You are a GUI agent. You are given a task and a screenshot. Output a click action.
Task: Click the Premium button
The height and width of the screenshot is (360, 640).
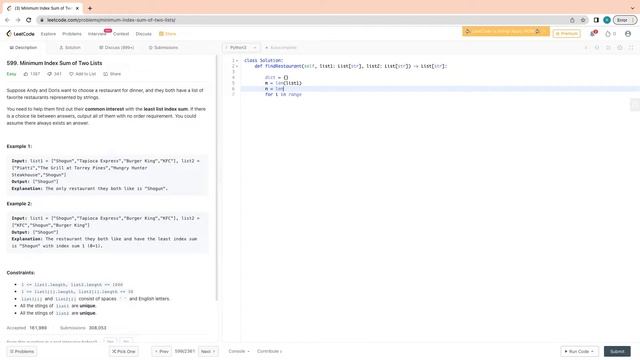[567, 33]
